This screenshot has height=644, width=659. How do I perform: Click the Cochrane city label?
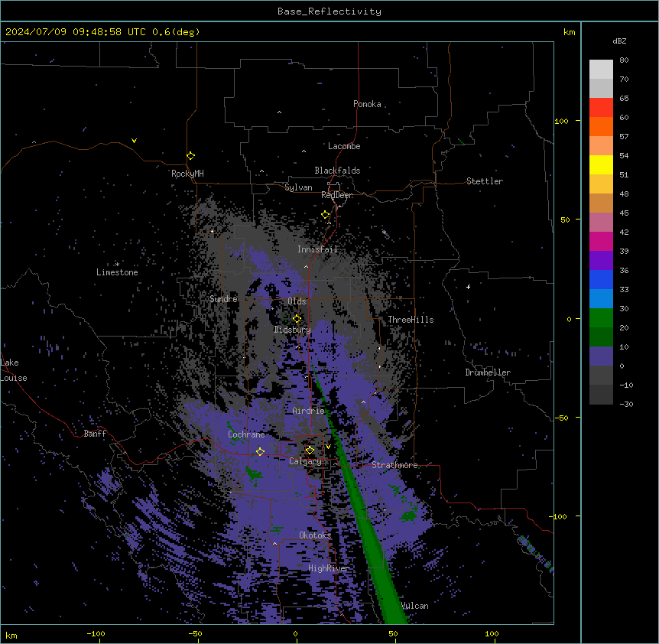pyautogui.click(x=246, y=434)
